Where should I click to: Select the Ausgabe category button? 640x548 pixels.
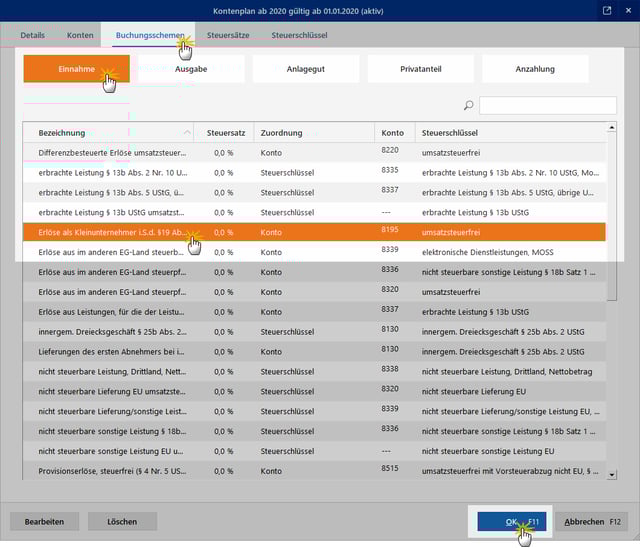pyautogui.click(x=191, y=69)
